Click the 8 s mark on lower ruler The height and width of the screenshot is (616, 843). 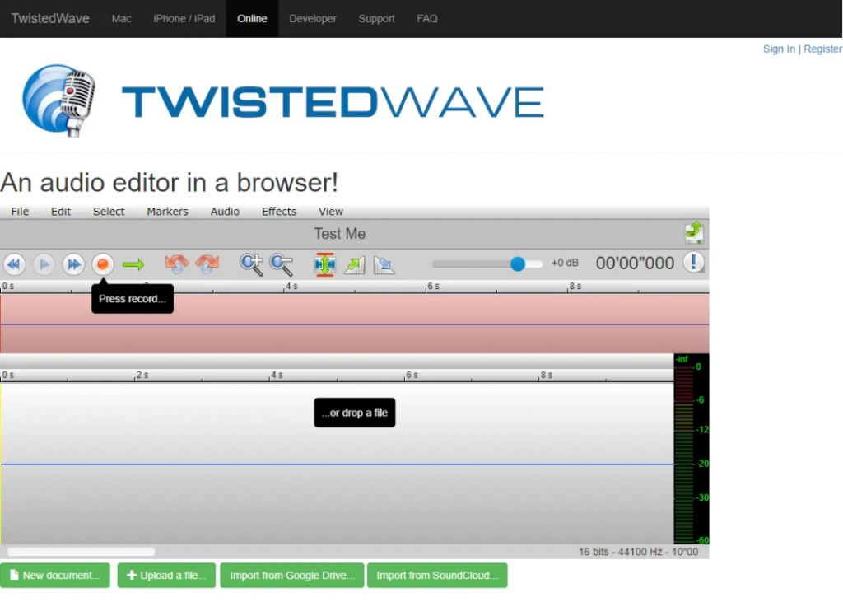pos(547,375)
